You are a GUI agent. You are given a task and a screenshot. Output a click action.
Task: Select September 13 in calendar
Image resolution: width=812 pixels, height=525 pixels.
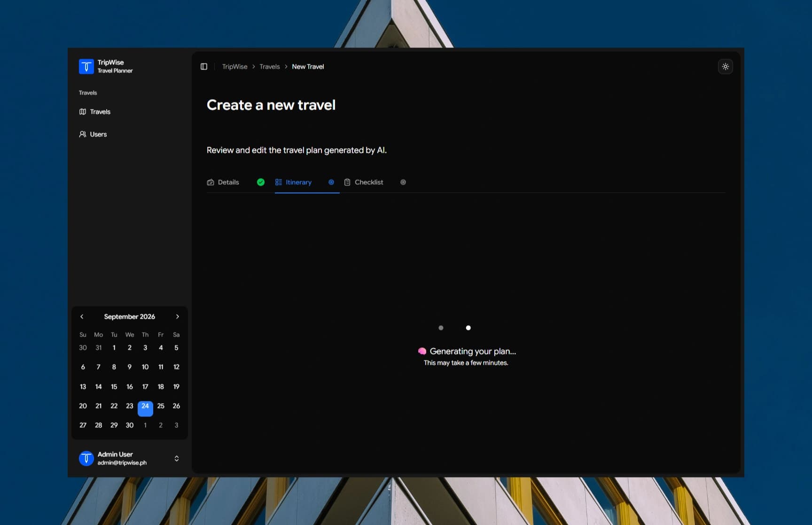83,387
